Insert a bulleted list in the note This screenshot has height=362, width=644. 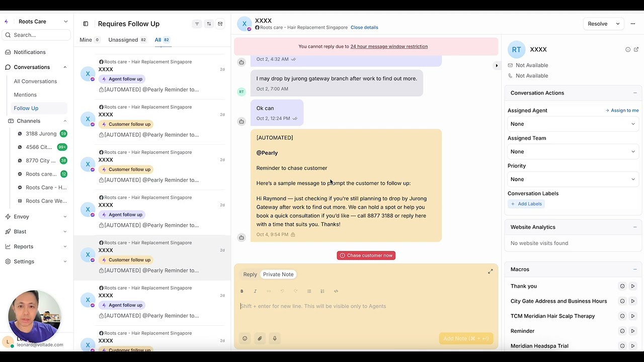pyautogui.click(x=309, y=291)
